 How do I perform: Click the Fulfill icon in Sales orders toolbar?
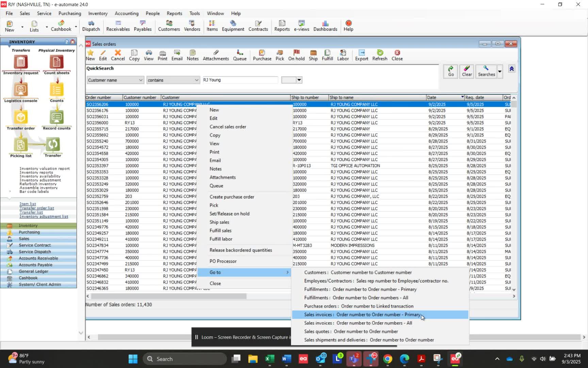[x=327, y=55]
